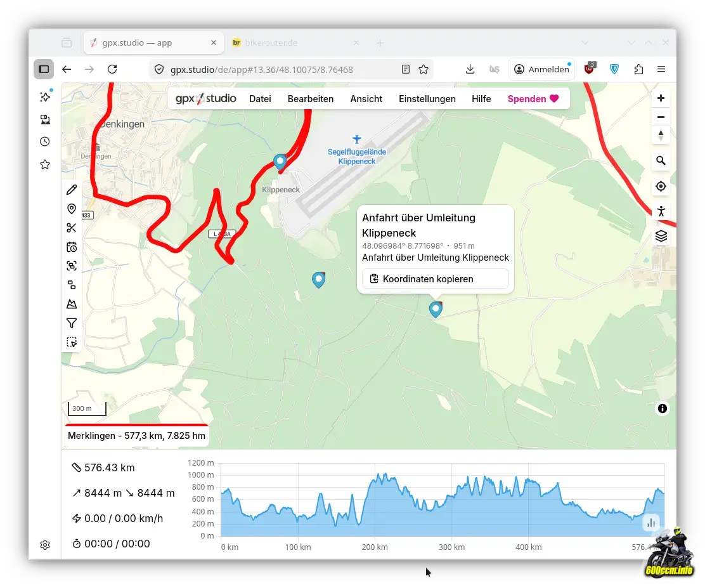
Task: Click the locate me target icon
Action: pyautogui.click(x=661, y=186)
